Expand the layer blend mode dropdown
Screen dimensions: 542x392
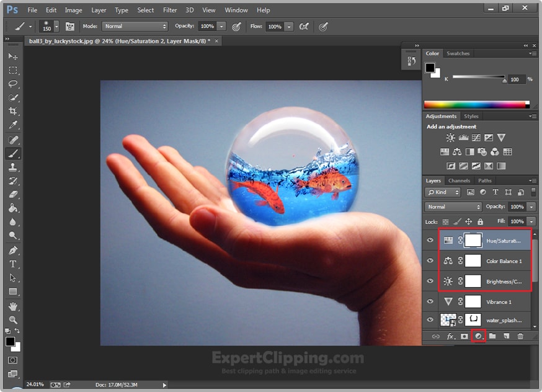click(453, 207)
